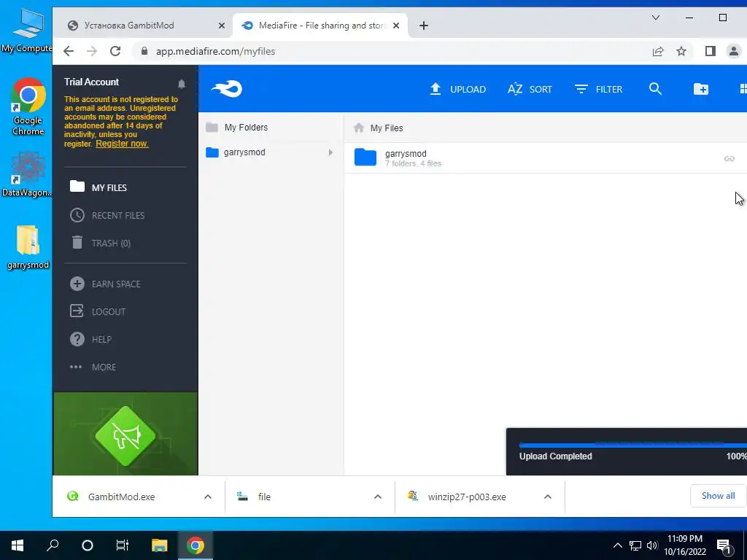Open a new Chrome tab
Screen dimensions: 747x560
point(424,26)
